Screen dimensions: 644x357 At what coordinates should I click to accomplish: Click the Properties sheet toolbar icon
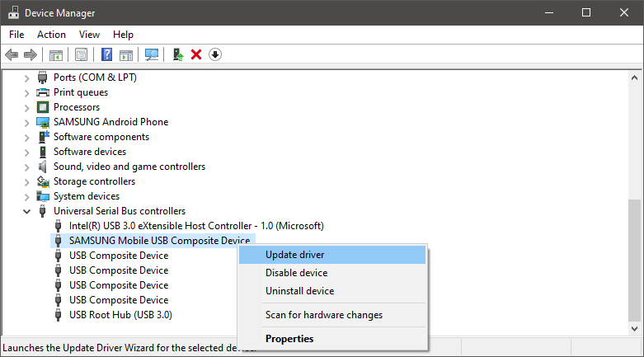click(82, 55)
